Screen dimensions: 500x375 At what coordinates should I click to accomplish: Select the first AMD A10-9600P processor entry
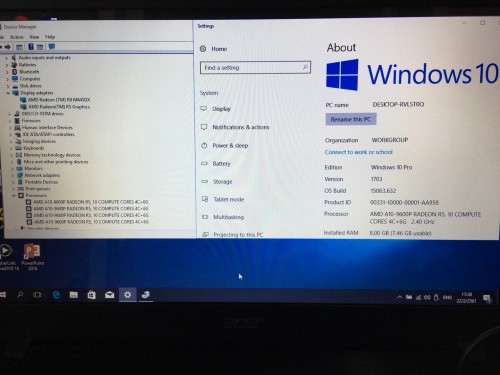(91, 202)
